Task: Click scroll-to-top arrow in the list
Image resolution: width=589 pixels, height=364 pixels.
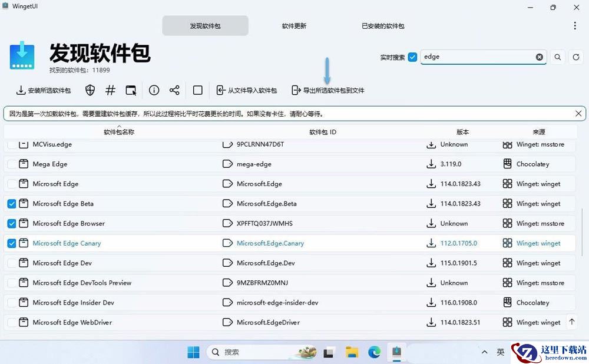Action: 572,322
